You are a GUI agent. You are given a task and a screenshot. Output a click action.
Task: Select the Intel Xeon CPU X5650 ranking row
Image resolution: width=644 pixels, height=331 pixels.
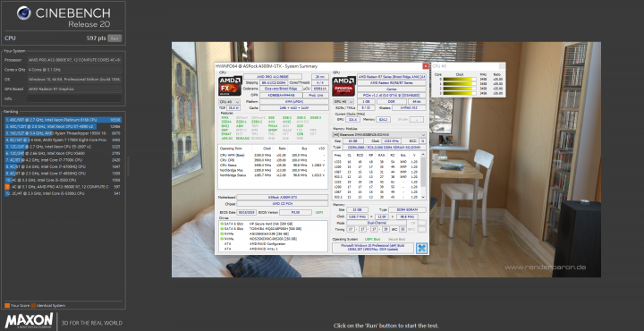click(x=63, y=153)
